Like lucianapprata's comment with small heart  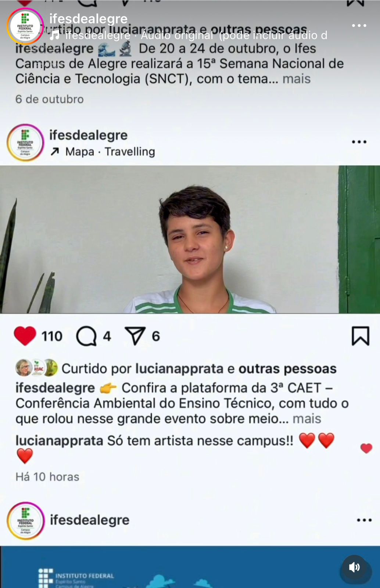[366, 448]
